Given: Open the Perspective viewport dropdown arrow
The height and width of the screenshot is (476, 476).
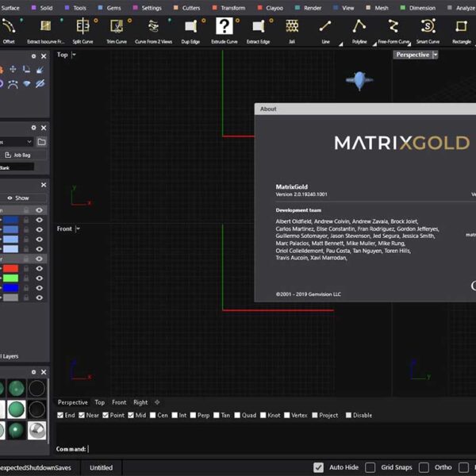Looking at the screenshot, I should 435,55.
